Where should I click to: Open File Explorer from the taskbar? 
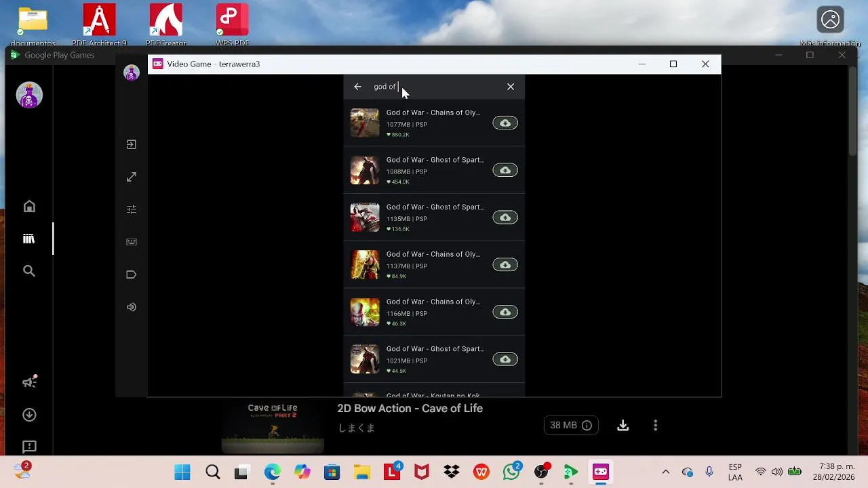point(361,472)
